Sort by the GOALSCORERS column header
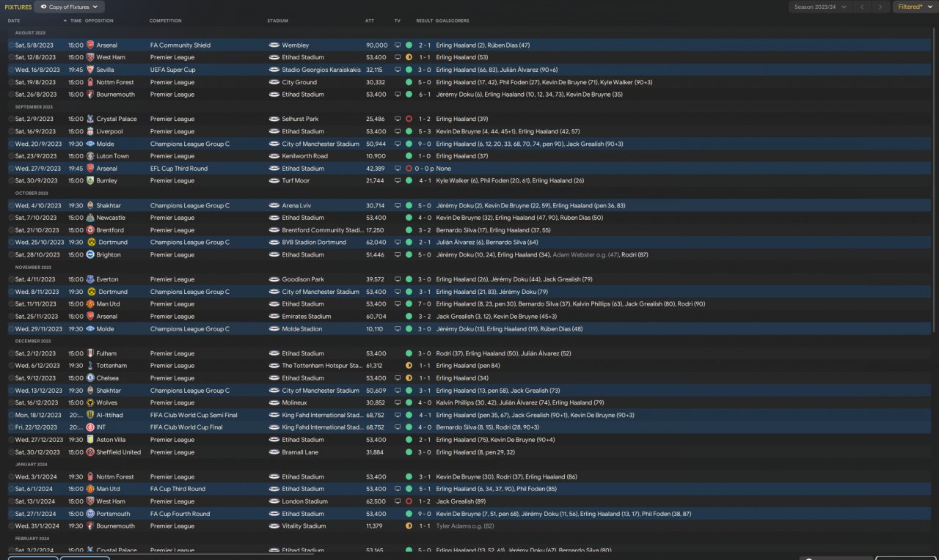 (453, 21)
